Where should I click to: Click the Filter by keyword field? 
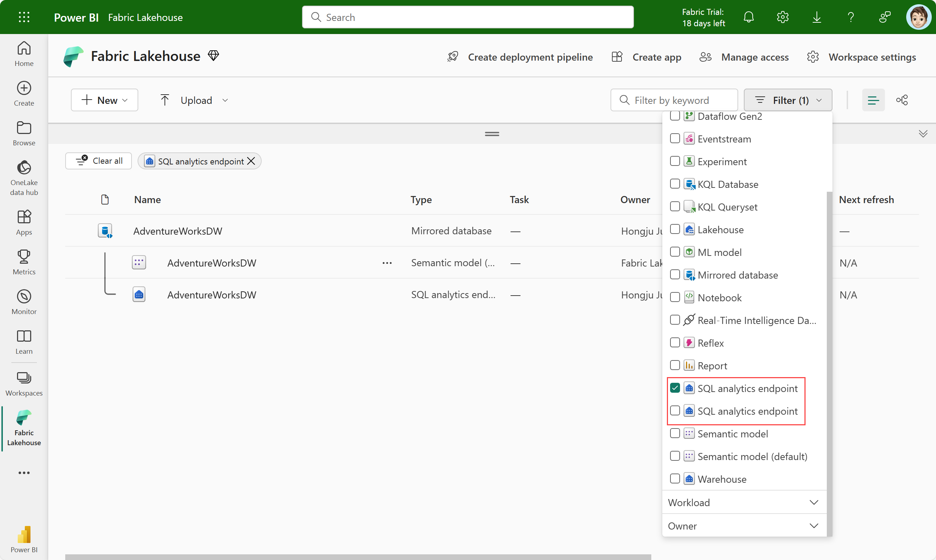tap(674, 100)
